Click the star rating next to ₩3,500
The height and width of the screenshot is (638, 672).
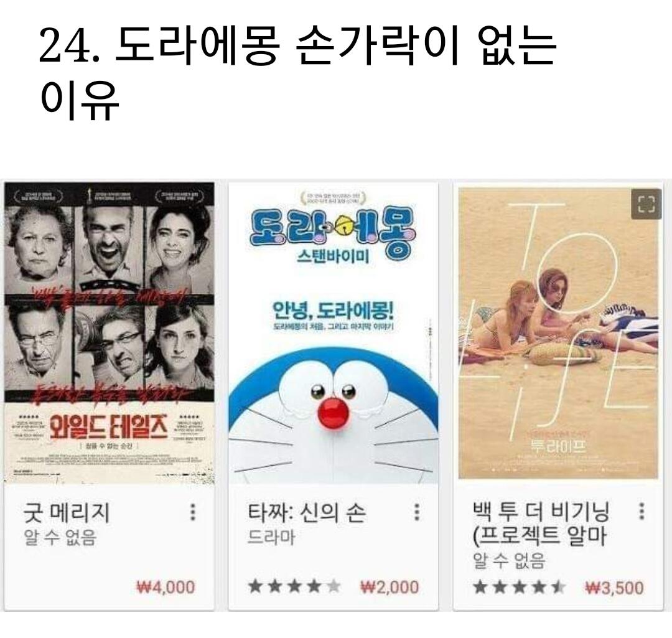(x=519, y=587)
